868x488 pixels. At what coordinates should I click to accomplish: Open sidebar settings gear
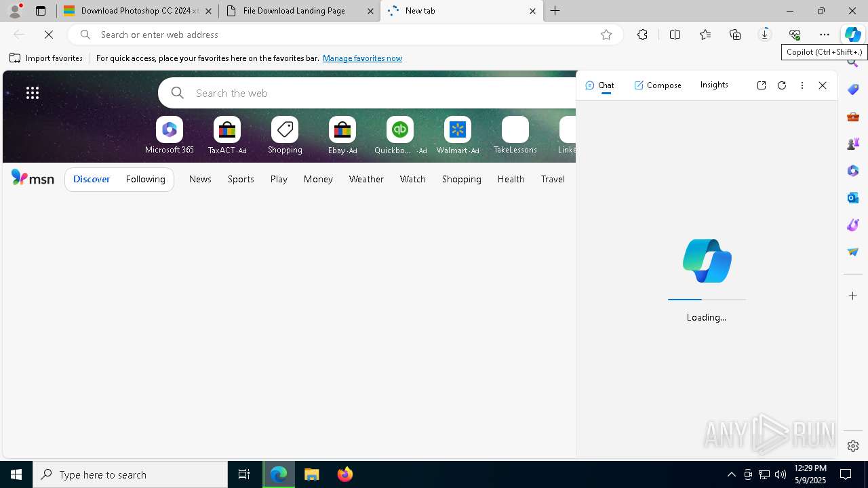point(853,446)
